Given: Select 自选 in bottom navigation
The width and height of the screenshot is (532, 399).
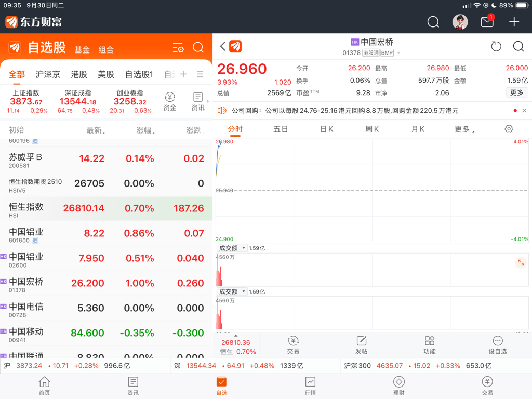Looking at the screenshot, I should pos(221,386).
